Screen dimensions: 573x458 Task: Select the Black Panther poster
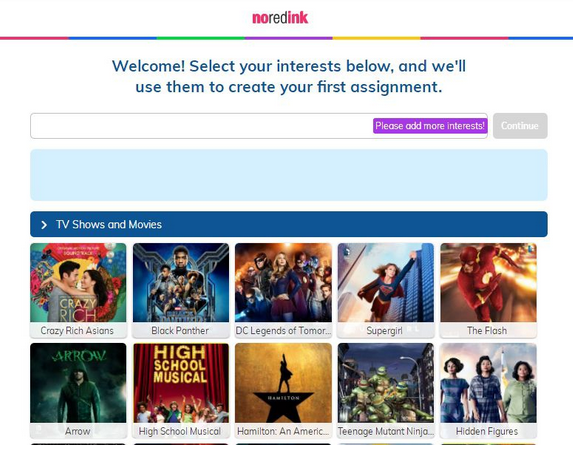tap(181, 291)
